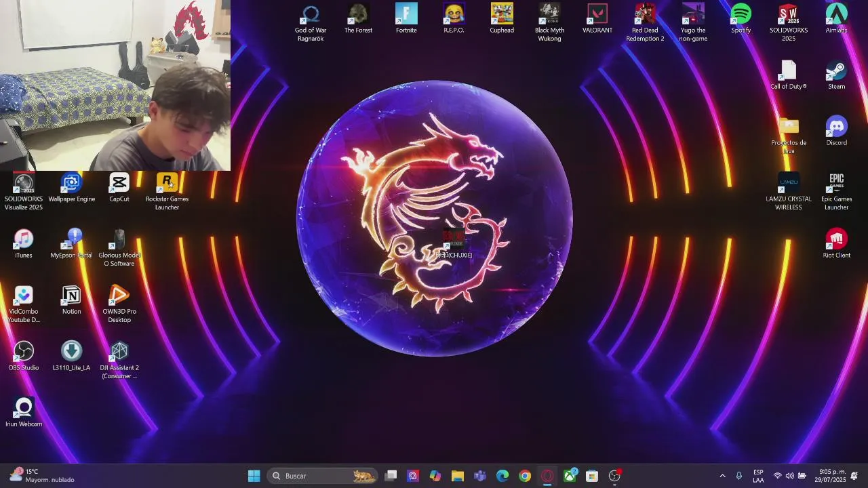The height and width of the screenshot is (488, 868).
Task: Open VidCombo Youtube Downloader icon
Action: point(24,304)
